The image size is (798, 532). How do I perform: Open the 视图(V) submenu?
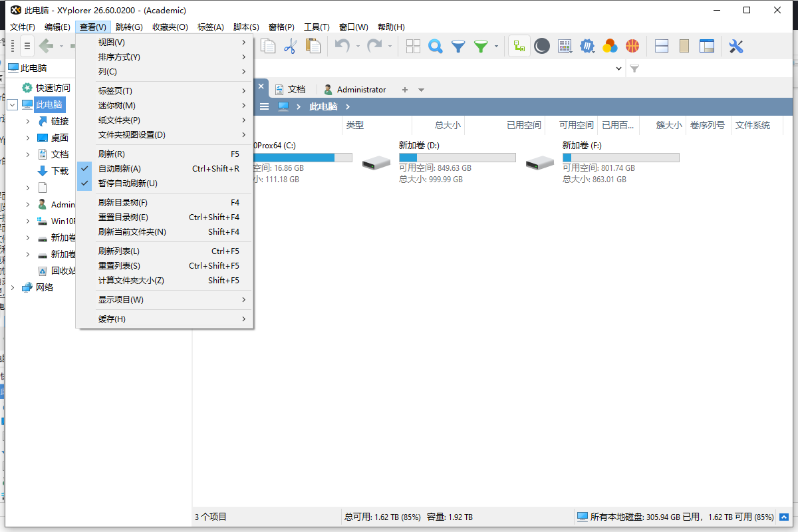pyautogui.click(x=165, y=43)
